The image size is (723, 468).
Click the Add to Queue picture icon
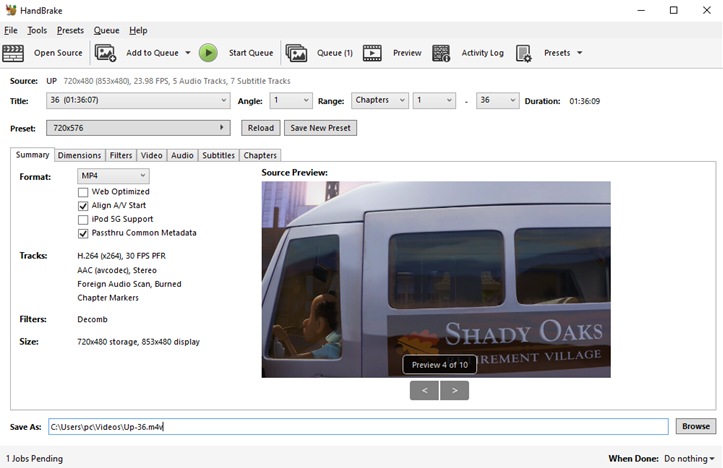tap(105, 53)
